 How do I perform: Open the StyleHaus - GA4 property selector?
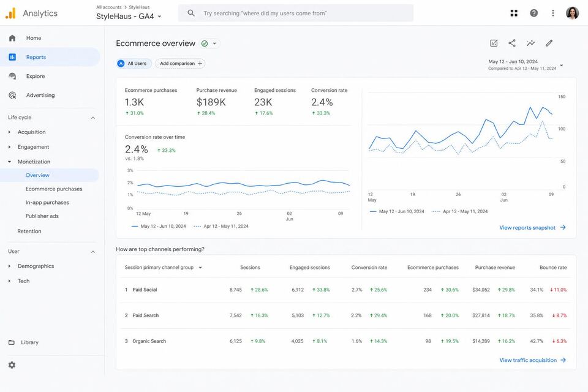click(129, 17)
